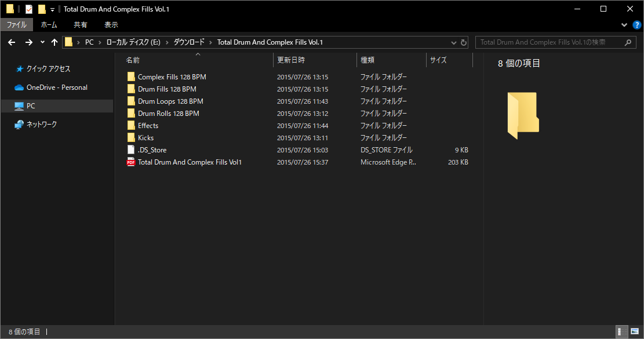Refresh the current folder view
This screenshot has width=644, height=339.
click(x=464, y=42)
